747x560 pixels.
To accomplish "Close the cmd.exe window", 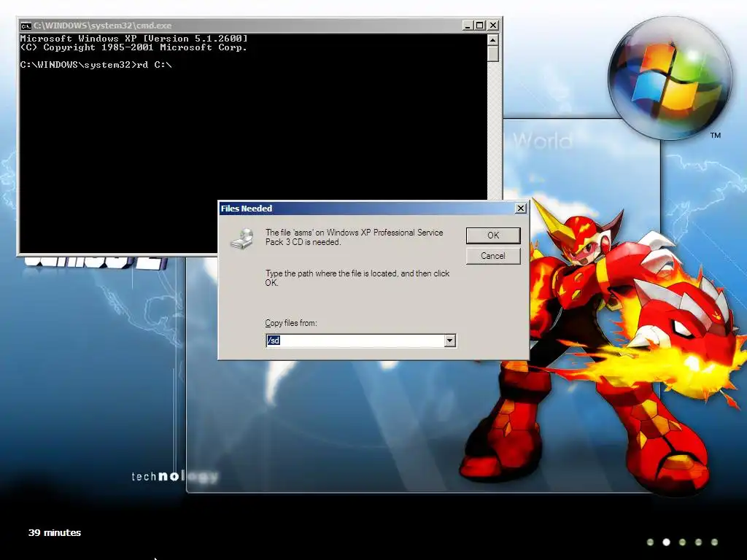I will click(493, 26).
